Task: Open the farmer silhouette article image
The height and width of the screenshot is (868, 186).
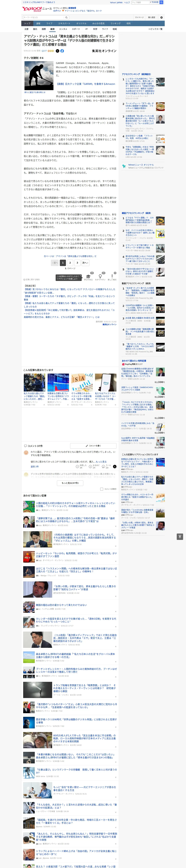Action: (39, 76)
